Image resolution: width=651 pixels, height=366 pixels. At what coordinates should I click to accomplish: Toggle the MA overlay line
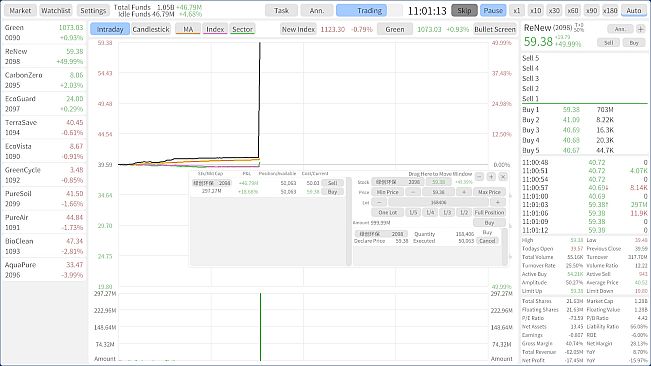(188, 29)
